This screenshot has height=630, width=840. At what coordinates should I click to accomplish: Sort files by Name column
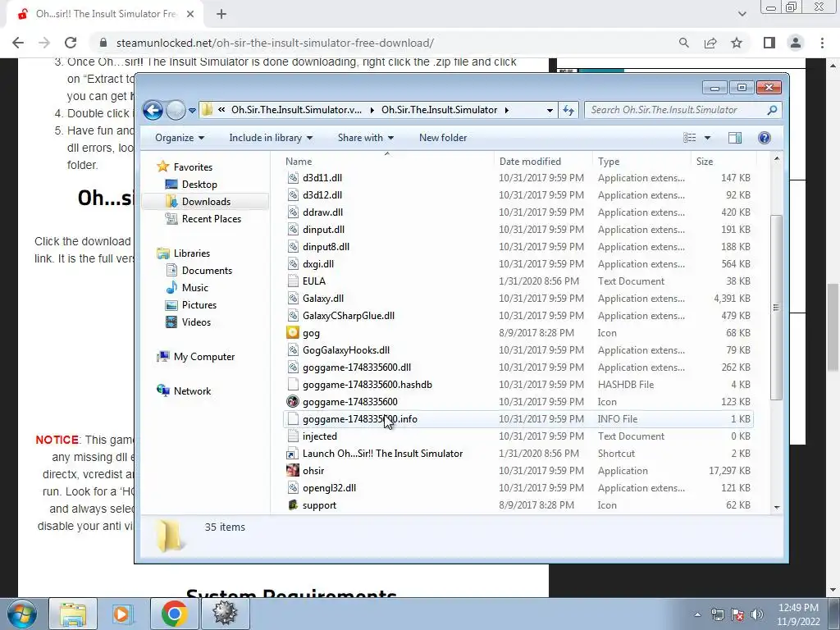[x=387, y=162]
